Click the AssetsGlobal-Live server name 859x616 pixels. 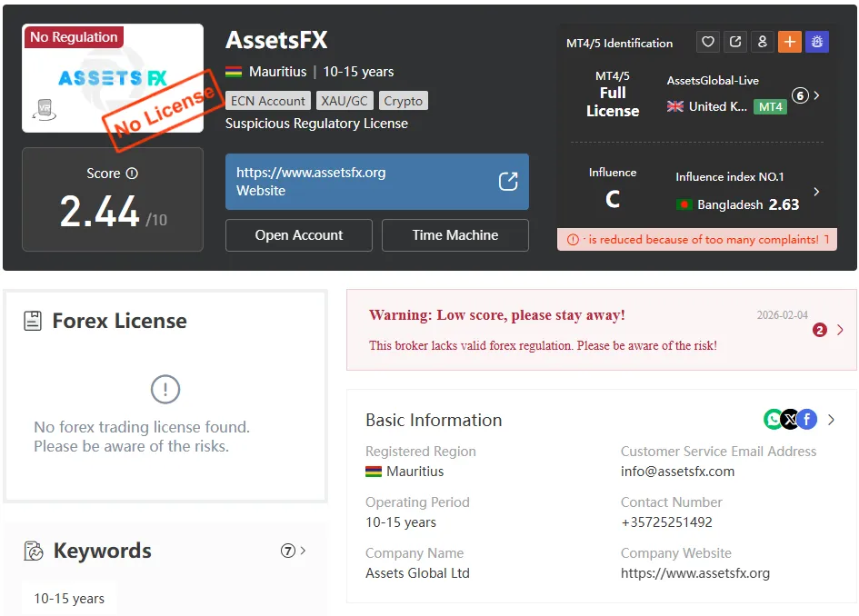pyautogui.click(x=713, y=81)
